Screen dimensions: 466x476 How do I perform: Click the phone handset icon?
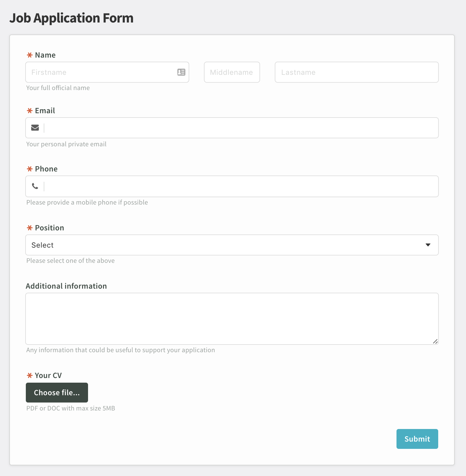pos(35,186)
